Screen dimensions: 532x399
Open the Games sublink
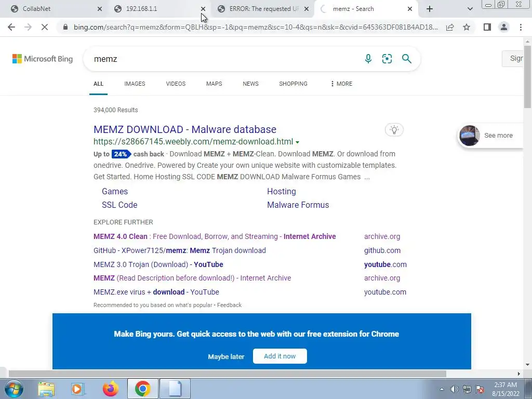[115, 191]
